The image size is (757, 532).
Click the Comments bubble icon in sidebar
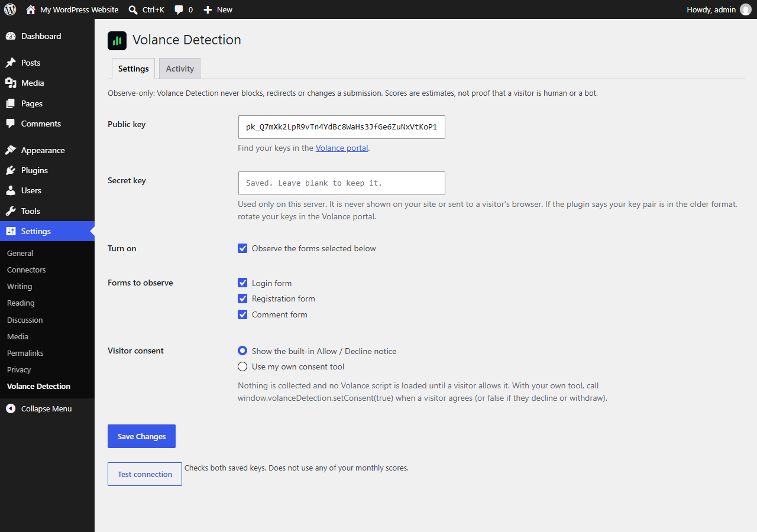click(11, 124)
